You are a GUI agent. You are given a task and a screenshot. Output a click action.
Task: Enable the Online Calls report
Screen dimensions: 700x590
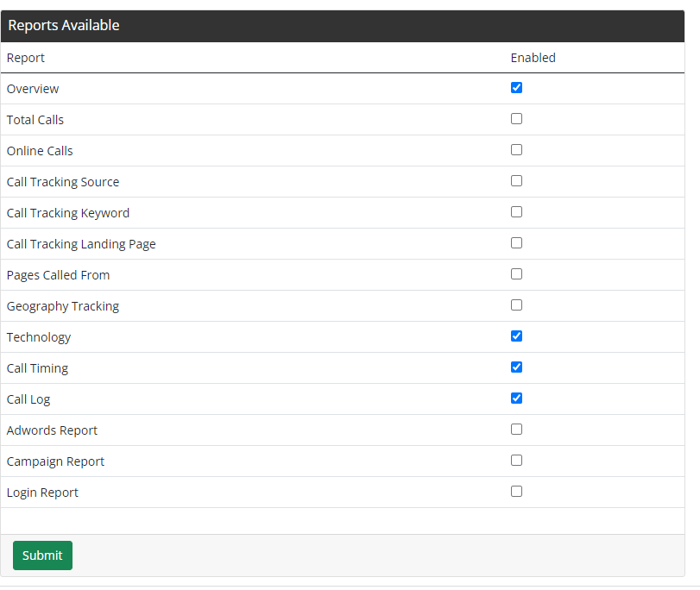click(x=516, y=150)
